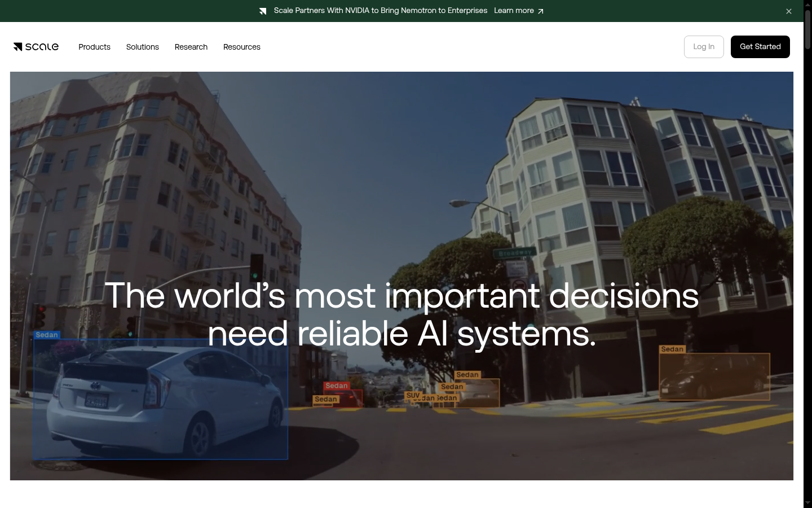Open the Products menu
The height and width of the screenshot is (508, 812).
[94, 47]
